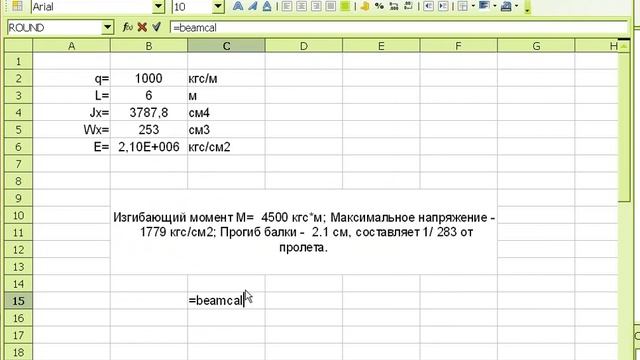Add a decimal place
Screen dimensions: 640x360
tap(394, 6)
